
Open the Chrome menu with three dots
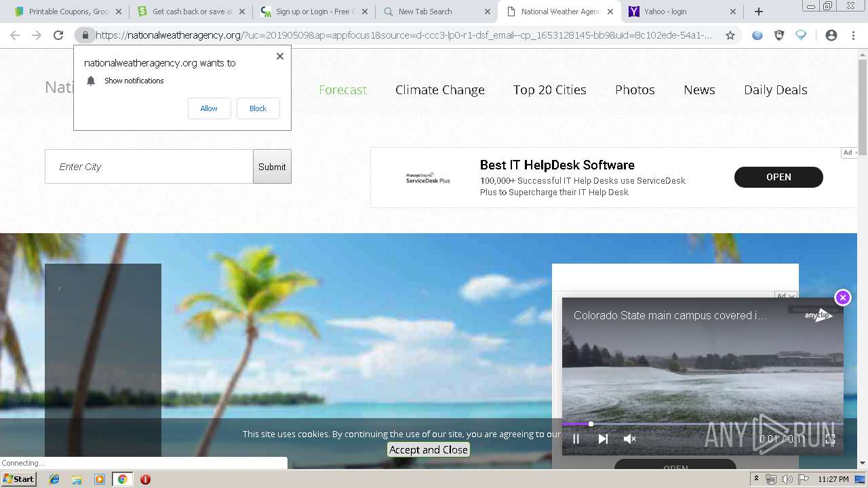[x=853, y=35]
